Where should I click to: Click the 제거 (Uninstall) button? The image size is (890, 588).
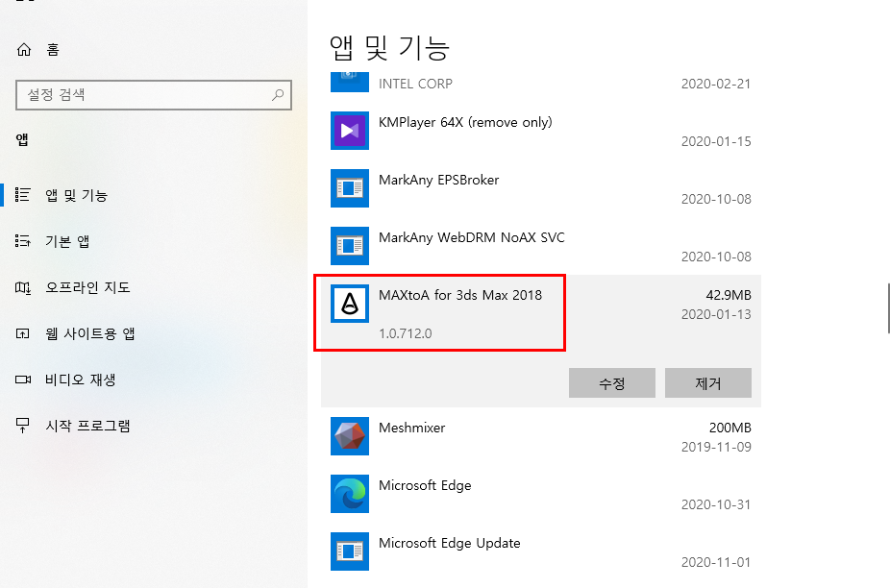(707, 383)
